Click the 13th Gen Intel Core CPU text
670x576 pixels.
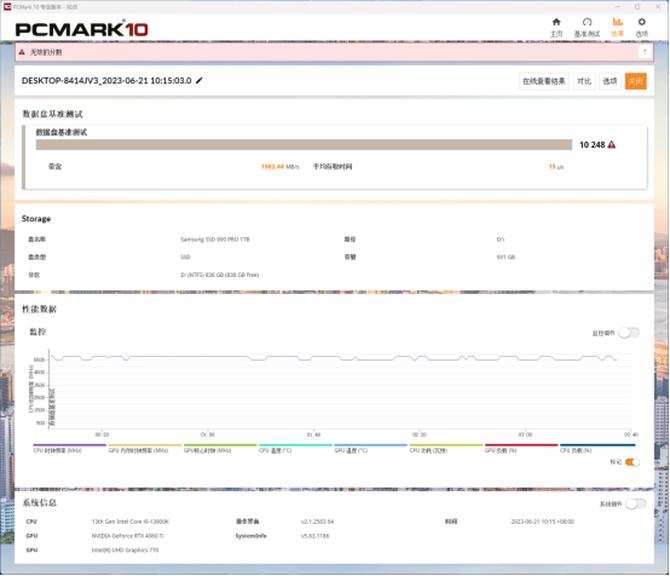tap(130, 521)
